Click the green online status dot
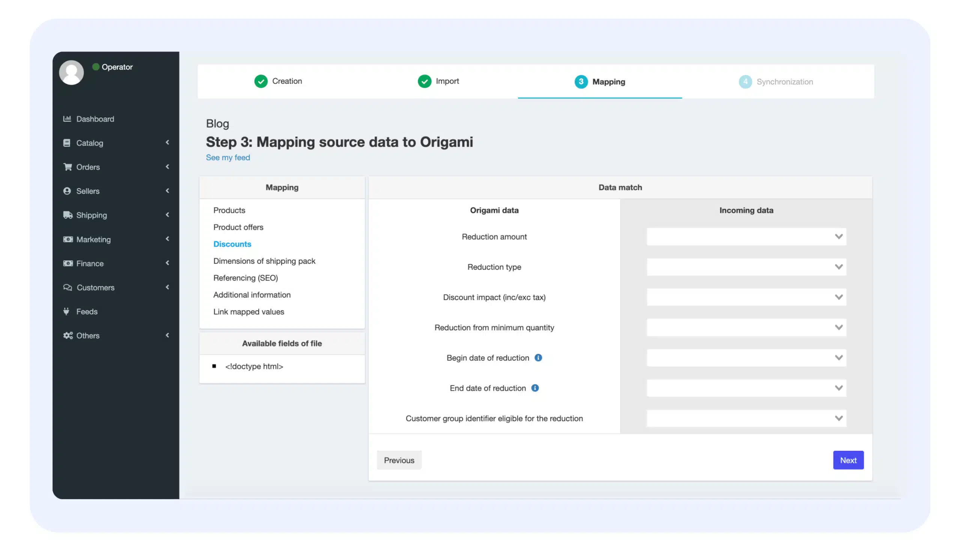 coord(96,67)
